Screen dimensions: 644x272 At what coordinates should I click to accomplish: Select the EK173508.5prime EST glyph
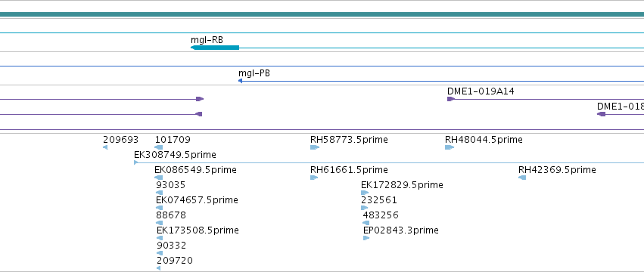pos(160,238)
